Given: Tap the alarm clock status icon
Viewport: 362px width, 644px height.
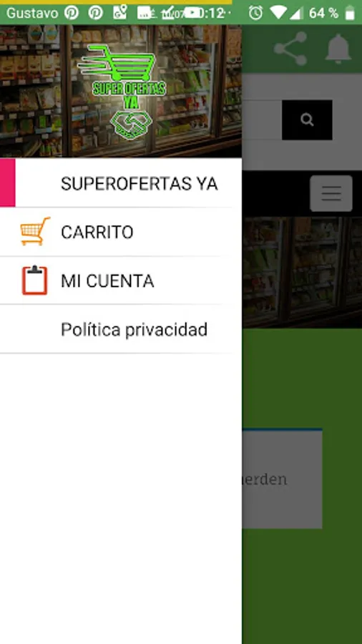Looking at the screenshot, I should 255,13.
